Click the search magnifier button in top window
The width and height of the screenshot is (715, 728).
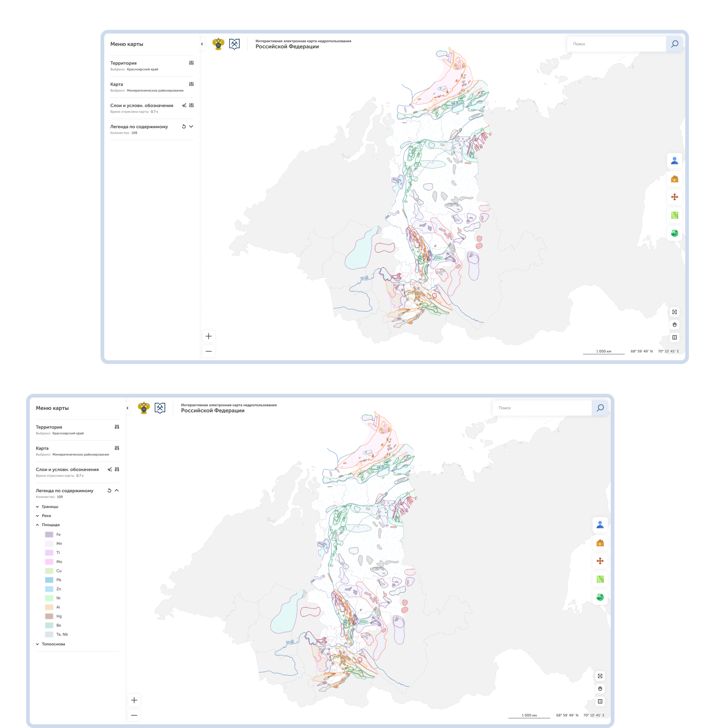674,44
